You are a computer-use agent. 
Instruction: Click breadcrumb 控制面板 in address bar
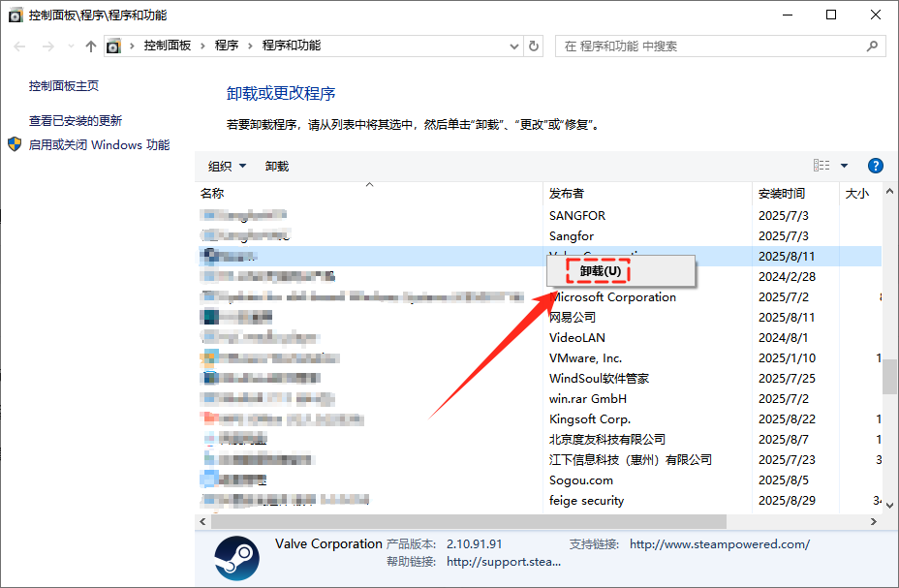(x=168, y=46)
